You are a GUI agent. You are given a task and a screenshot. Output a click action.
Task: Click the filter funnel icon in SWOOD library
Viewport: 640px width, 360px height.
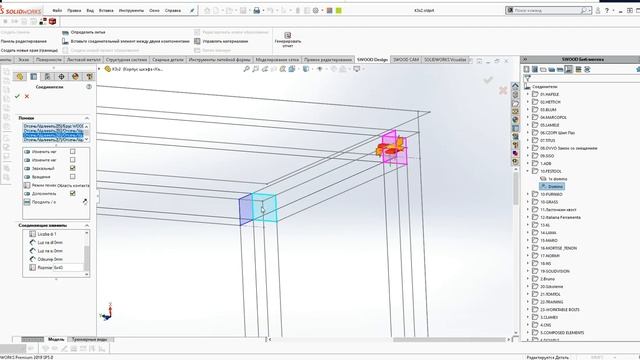pos(527,78)
